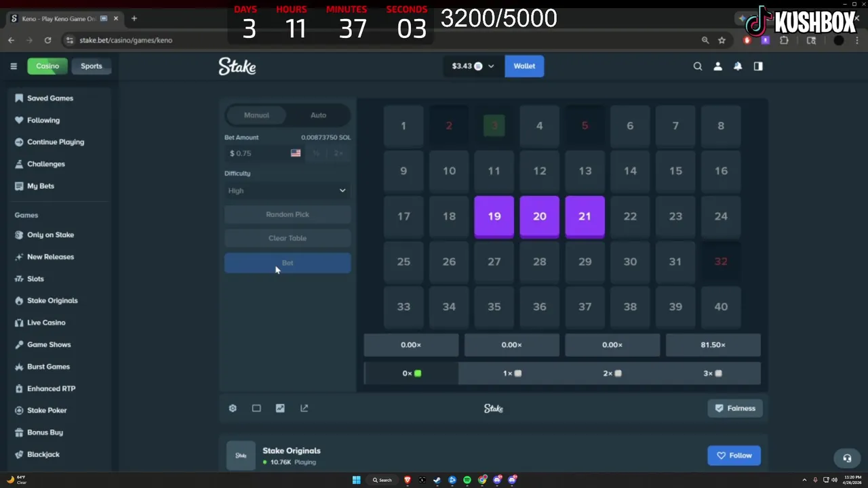Open game settings gear icon

tap(233, 408)
